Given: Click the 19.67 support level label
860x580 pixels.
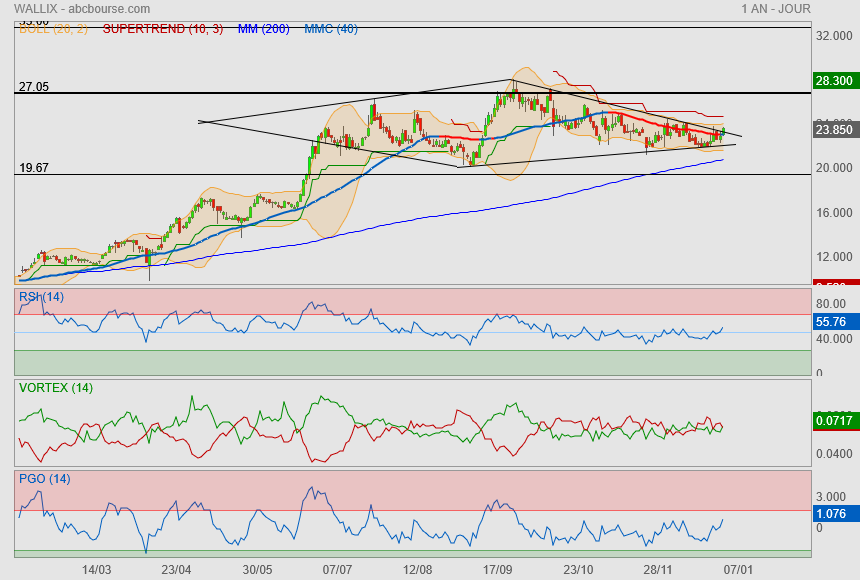Looking at the screenshot, I should (33, 168).
